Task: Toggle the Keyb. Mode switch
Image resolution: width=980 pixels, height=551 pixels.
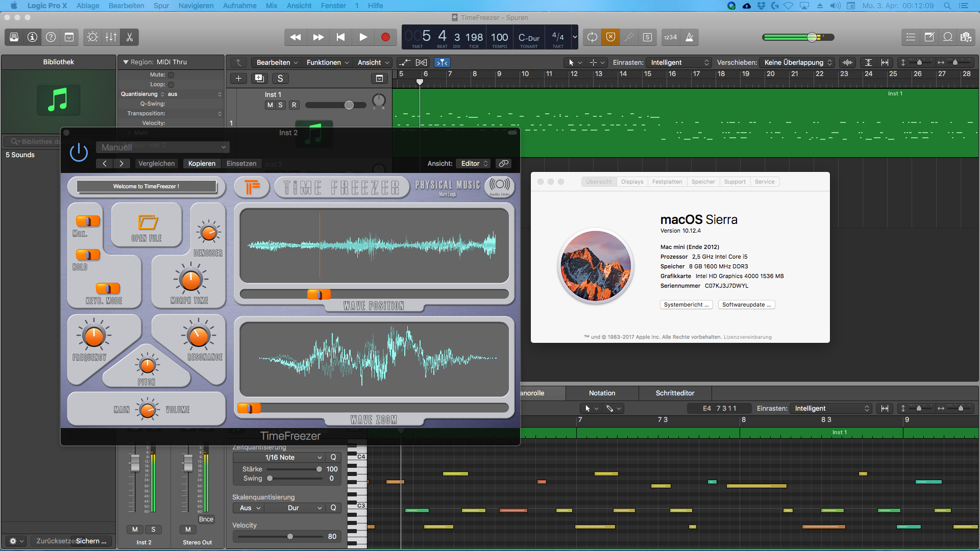Action: point(108,288)
